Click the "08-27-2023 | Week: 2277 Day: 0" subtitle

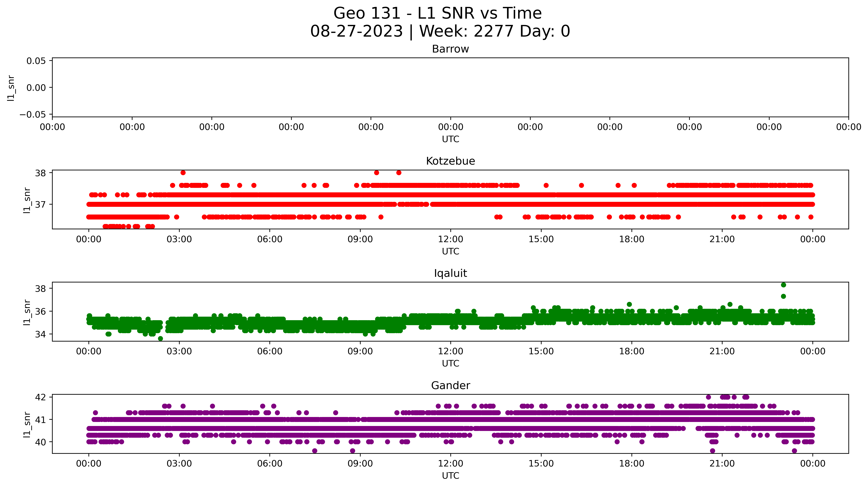(x=440, y=31)
